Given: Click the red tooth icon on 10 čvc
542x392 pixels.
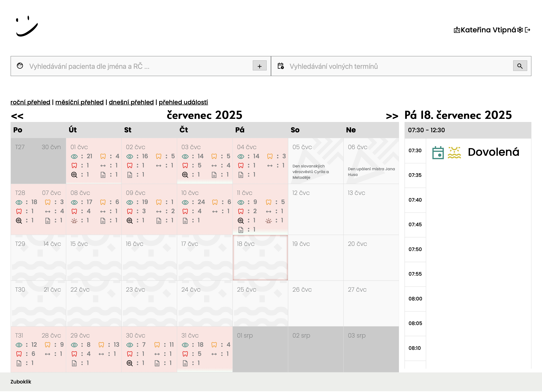Looking at the screenshot, I should [x=185, y=211].
